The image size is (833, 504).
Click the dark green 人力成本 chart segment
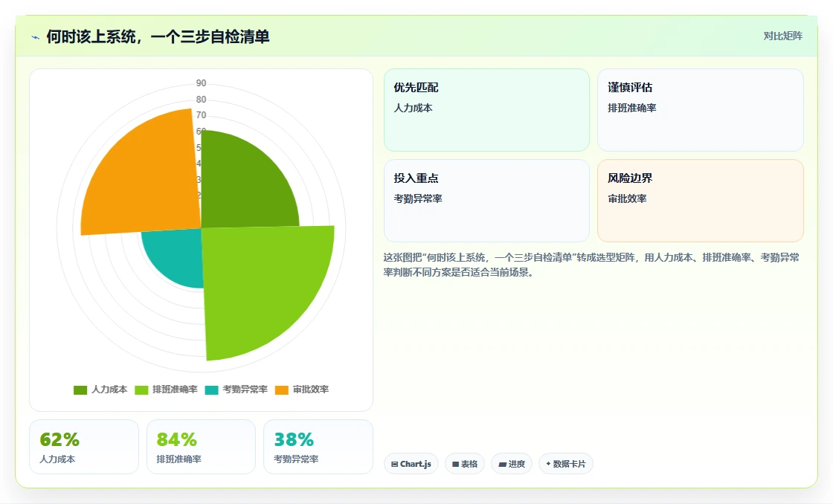coord(245,186)
